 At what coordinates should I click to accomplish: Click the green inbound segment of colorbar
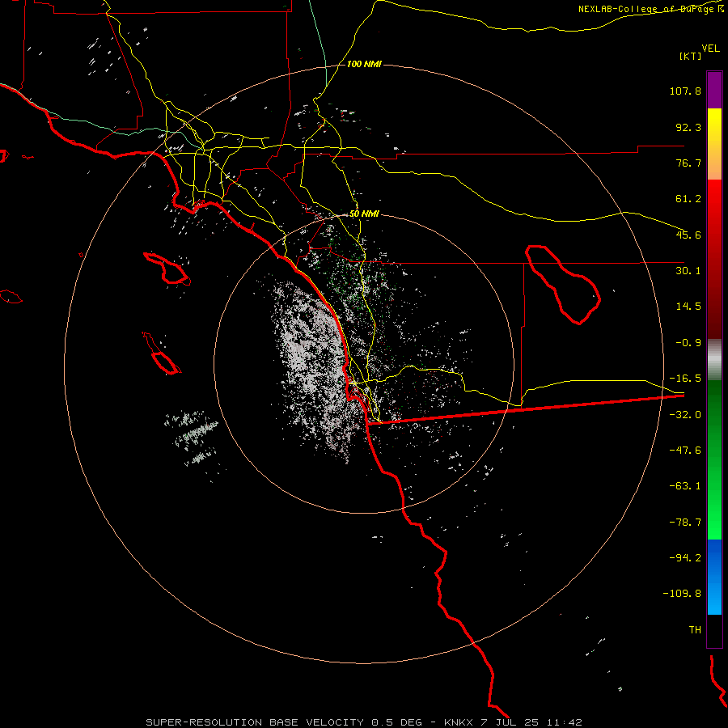714,459
